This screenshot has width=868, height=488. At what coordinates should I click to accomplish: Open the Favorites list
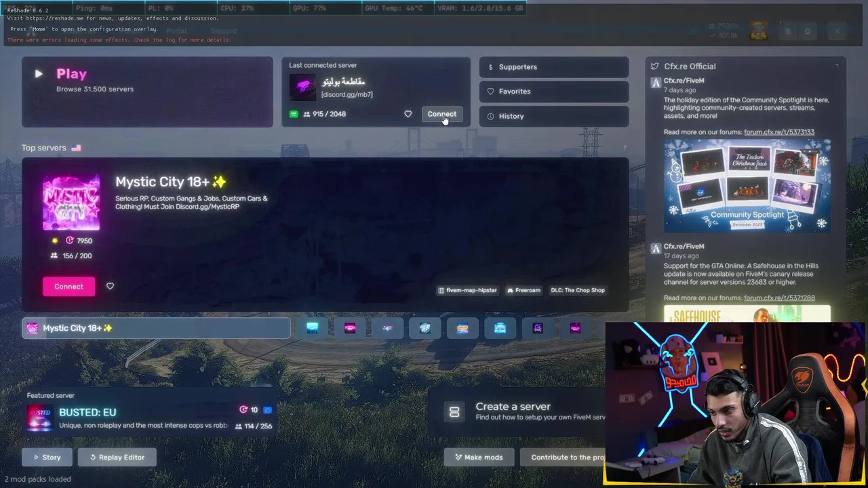click(554, 91)
